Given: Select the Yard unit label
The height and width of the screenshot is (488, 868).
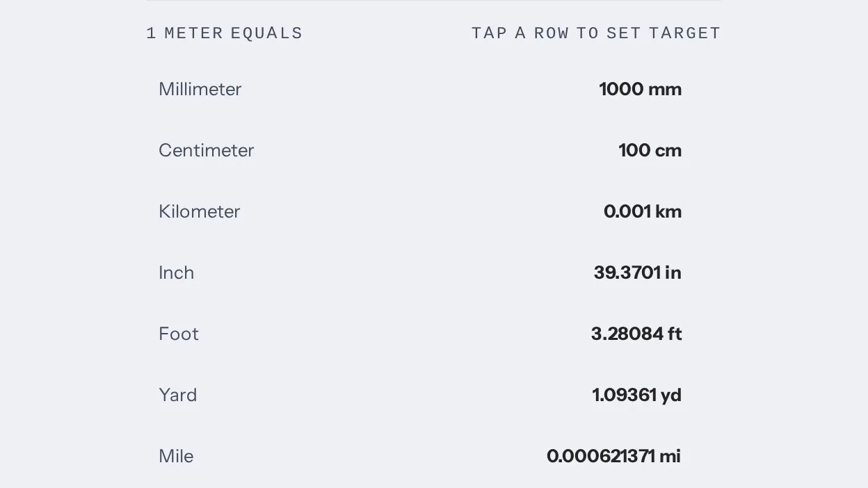Looking at the screenshot, I should 177,395.
